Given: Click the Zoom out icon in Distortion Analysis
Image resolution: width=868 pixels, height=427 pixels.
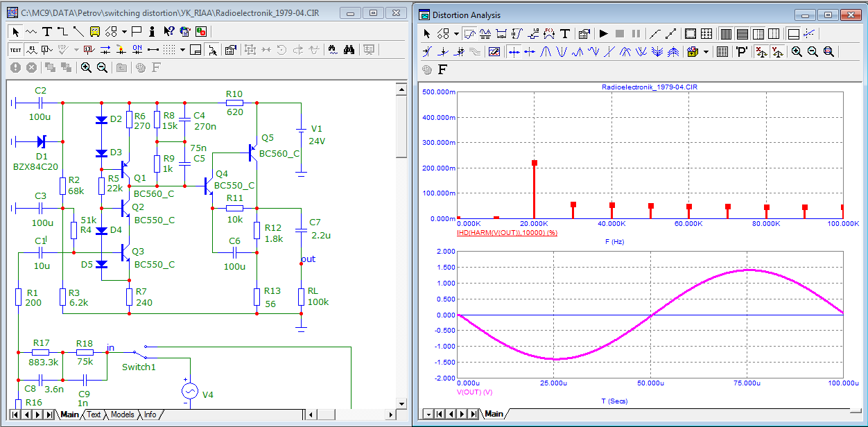Looking at the screenshot, I should pos(813,51).
